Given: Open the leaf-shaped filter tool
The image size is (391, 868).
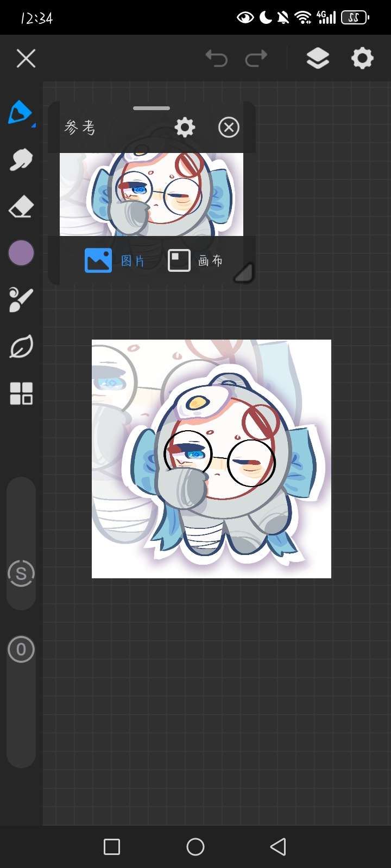Looking at the screenshot, I should coord(21,347).
